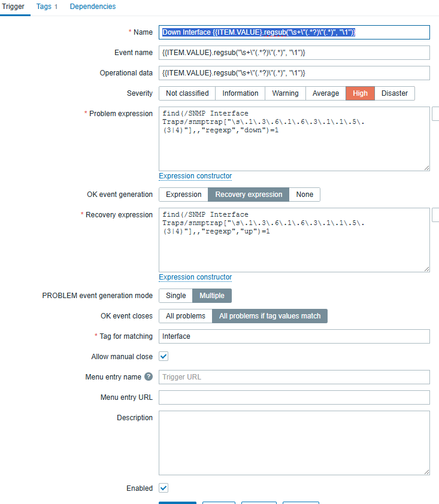Click the Menu entry name field
439x504 pixels.
294,377
